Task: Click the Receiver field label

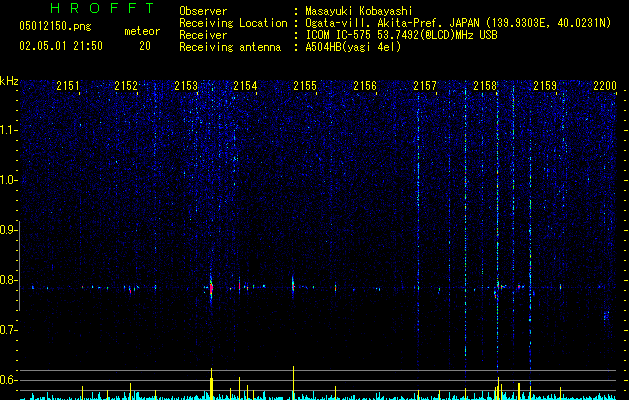Action: [x=203, y=35]
